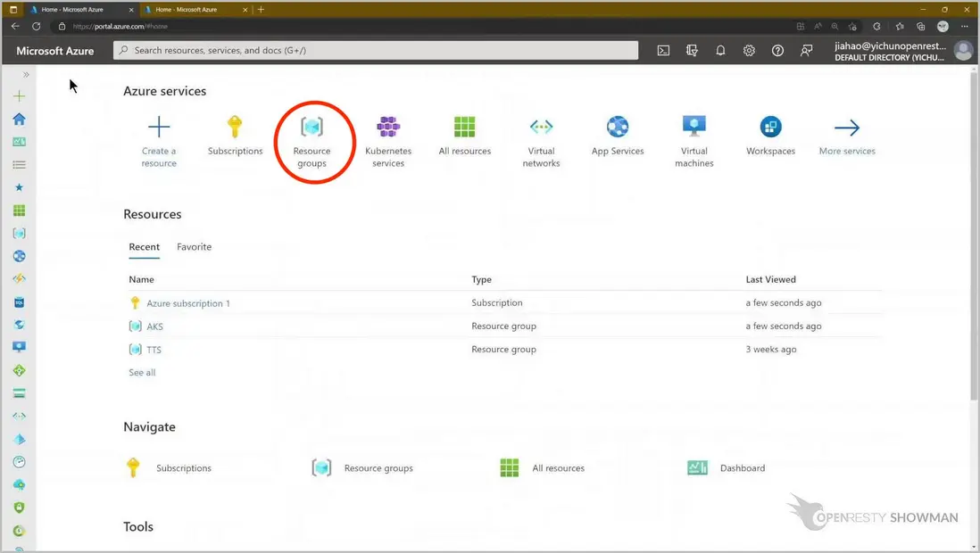
Task: Switch to the Favorite tab
Action: (x=194, y=247)
